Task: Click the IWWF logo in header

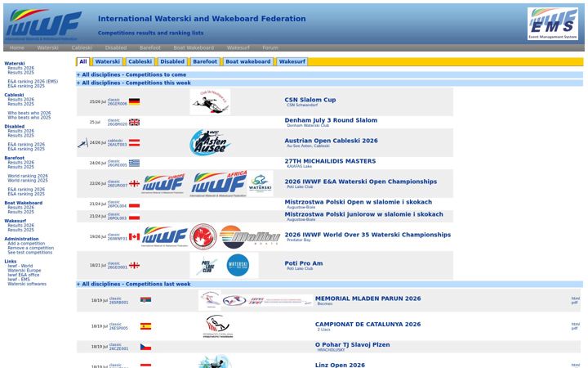Action: (x=43, y=25)
